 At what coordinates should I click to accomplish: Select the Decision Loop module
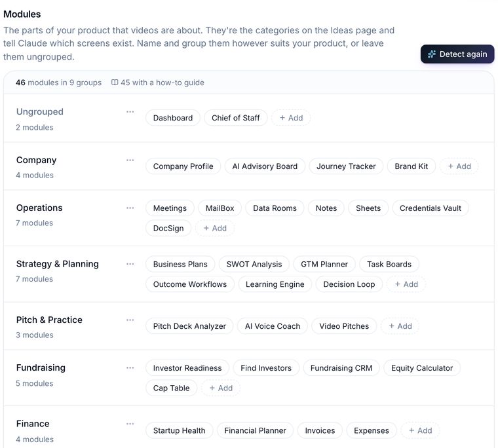point(349,284)
